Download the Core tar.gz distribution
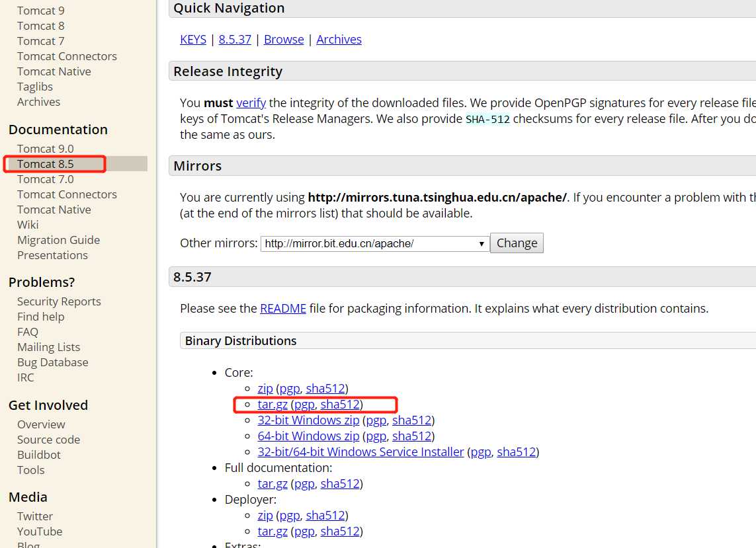 (273, 405)
